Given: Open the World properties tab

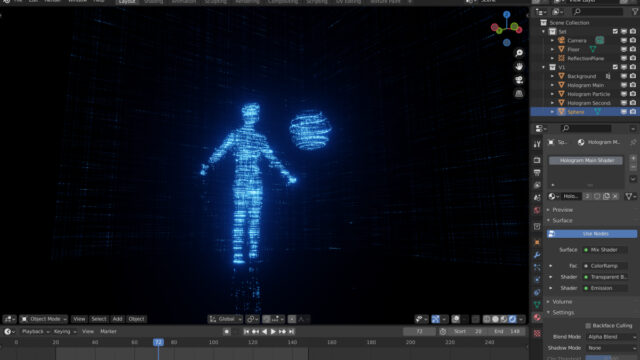Looking at the screenshot, I should coord(537,210).
